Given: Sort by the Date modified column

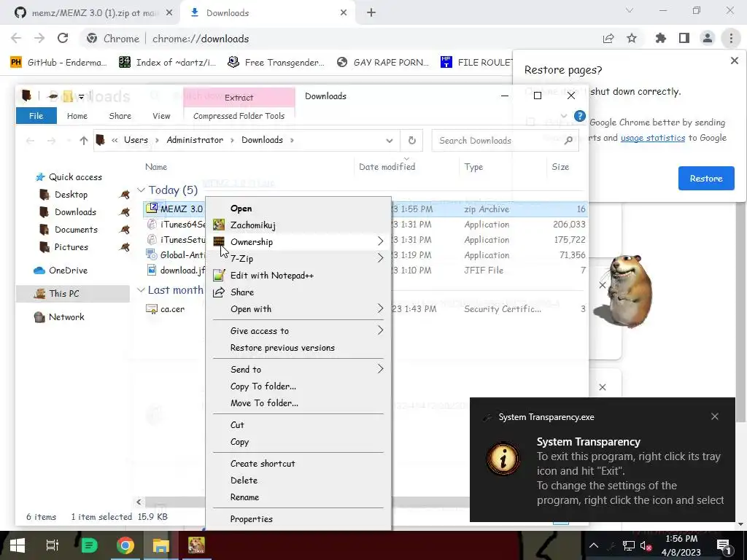Looking at the screenshot, I should (387, 167).
